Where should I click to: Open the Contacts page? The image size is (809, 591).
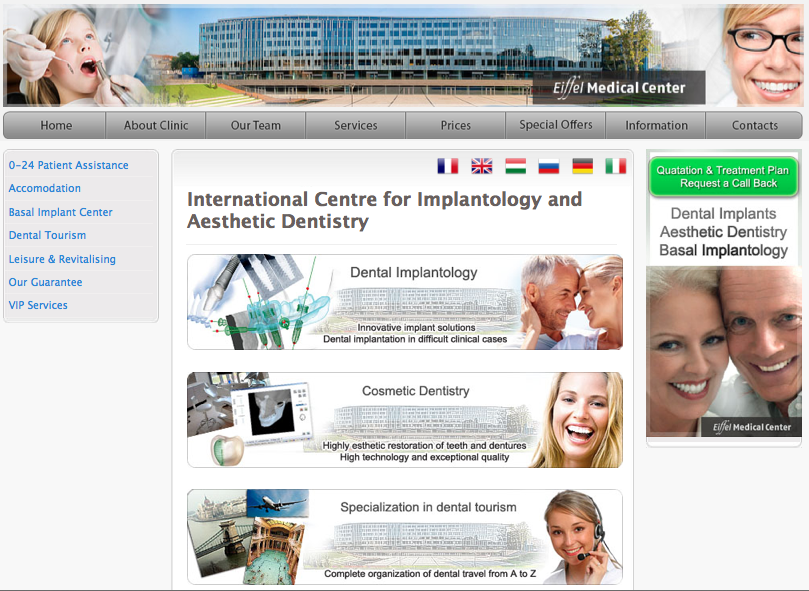point(754,125)
